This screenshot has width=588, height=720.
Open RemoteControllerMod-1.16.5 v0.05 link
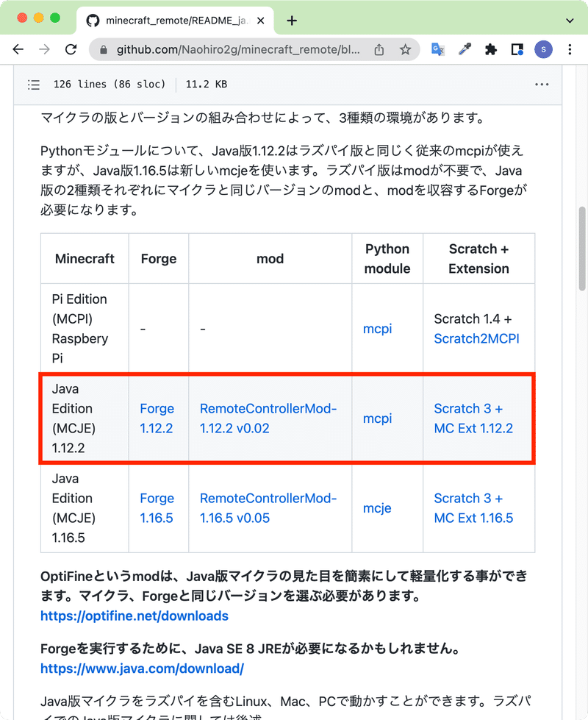pos(268,508)
